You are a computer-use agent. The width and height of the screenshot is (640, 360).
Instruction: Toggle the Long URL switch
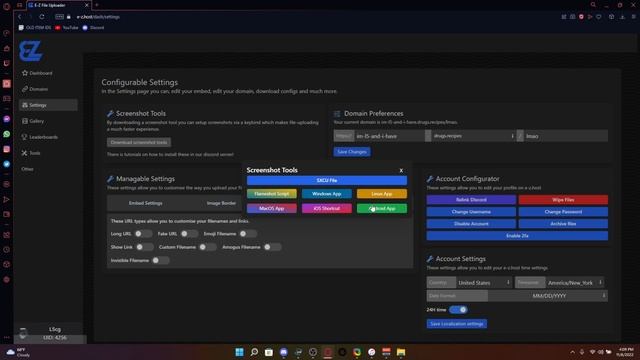tap(143, 234)
